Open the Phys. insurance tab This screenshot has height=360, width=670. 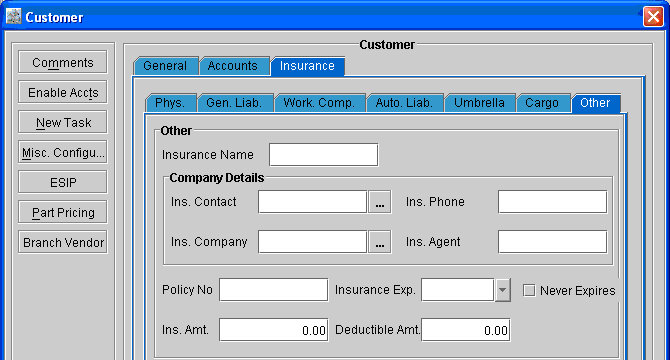(170, 103)
